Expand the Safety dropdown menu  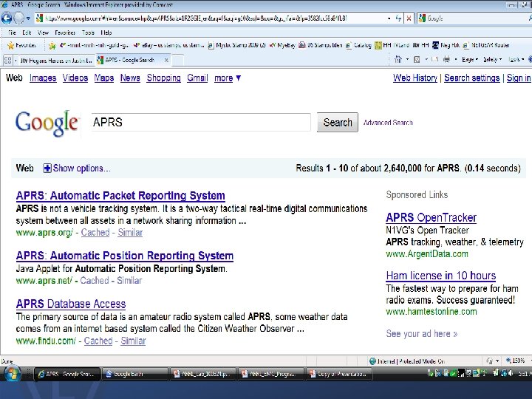[492, 59]
